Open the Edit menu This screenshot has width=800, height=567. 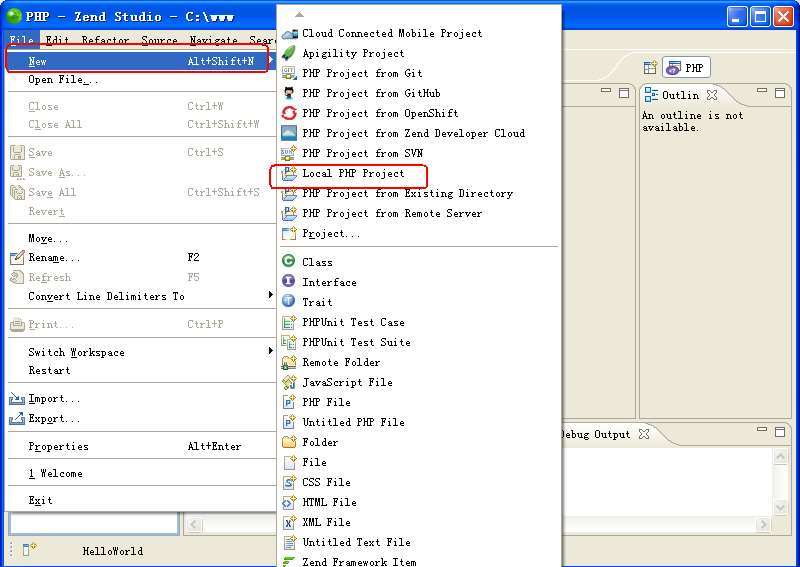(57, 40)
